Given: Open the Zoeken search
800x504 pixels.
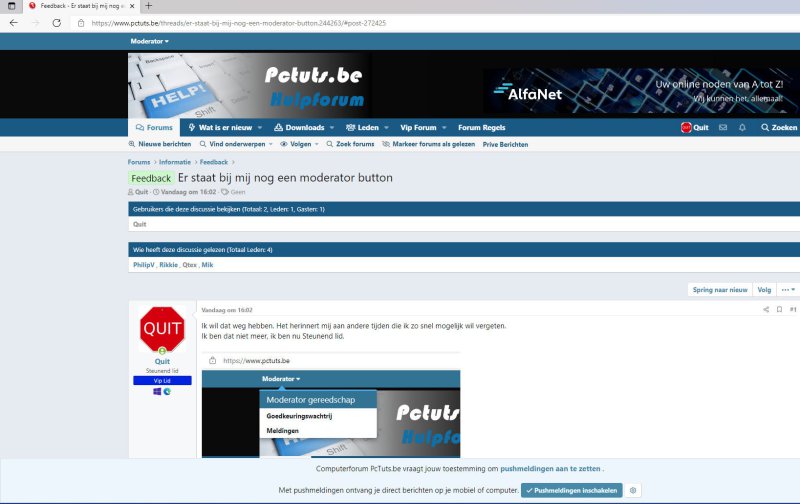Looking at the screenshot, I should point(779,128).
